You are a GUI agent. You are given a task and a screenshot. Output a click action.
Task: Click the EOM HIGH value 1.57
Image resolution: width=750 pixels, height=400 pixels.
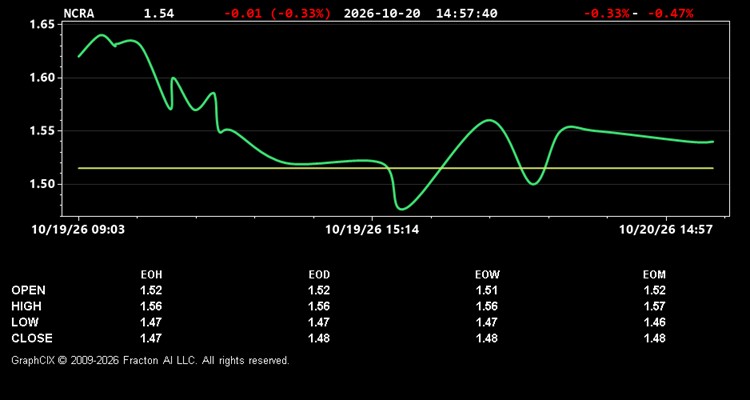654,306
